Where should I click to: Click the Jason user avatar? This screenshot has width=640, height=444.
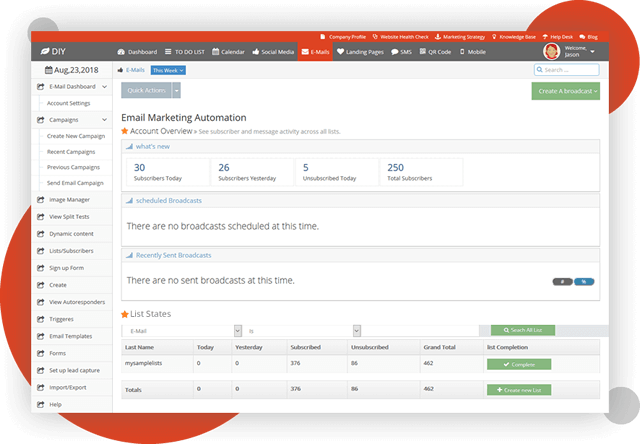[551, 51]
